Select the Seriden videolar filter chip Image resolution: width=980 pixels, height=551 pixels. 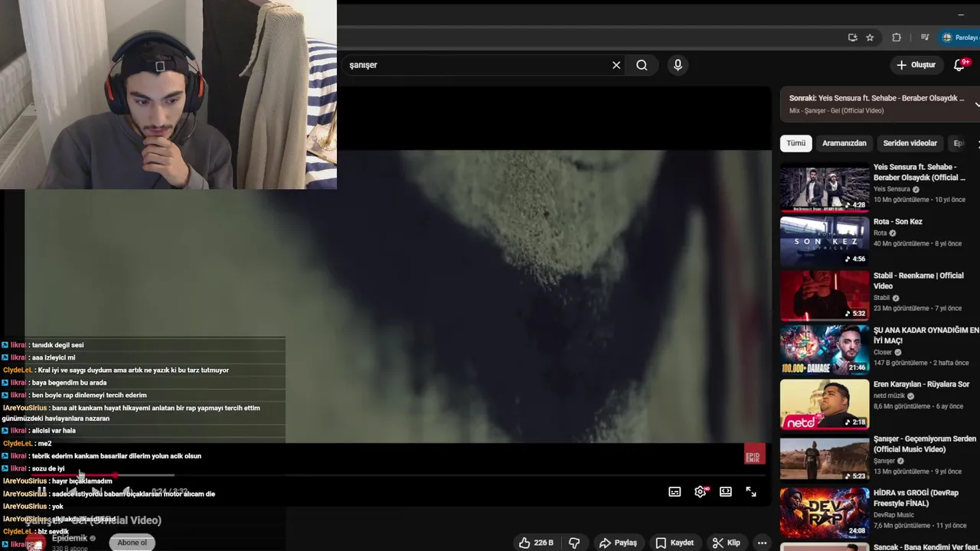(910, 143)
